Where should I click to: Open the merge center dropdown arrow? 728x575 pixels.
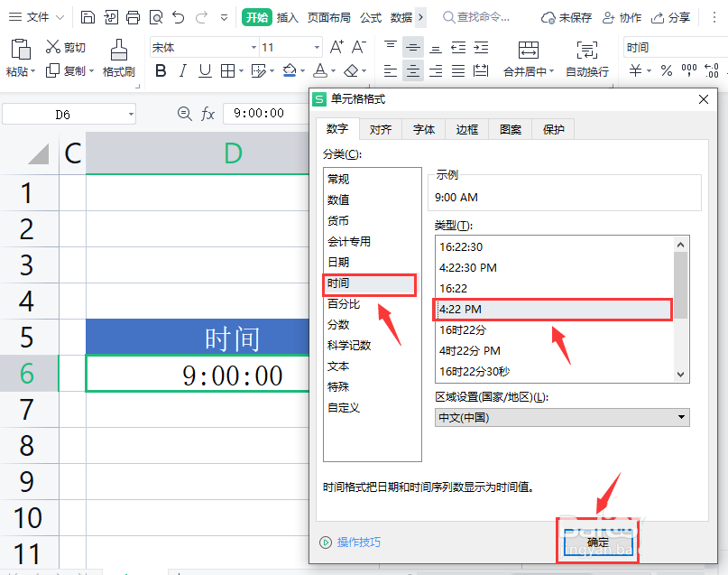[x=551, y=71]
